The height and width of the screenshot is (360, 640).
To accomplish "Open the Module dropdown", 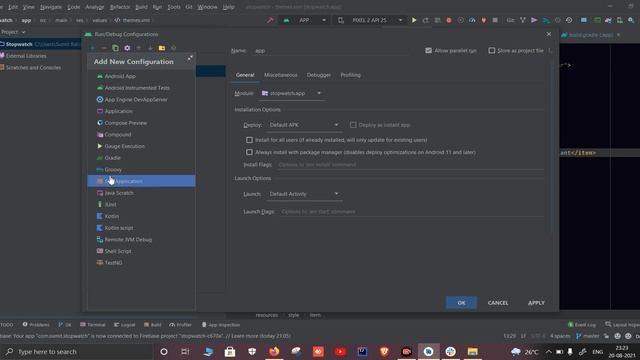I will [292, 93].
